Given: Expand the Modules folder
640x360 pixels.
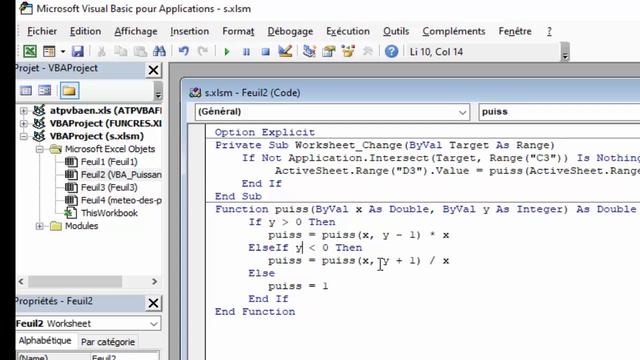Looking at the screenshot, I should click(40, 226).
